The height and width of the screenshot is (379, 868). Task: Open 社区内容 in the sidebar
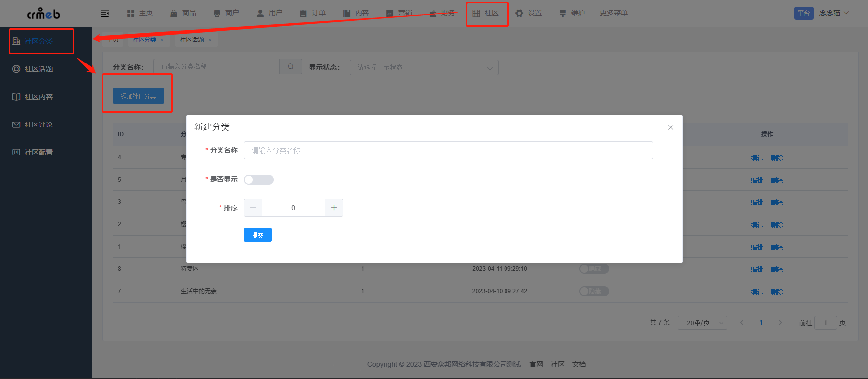[39, 97]
